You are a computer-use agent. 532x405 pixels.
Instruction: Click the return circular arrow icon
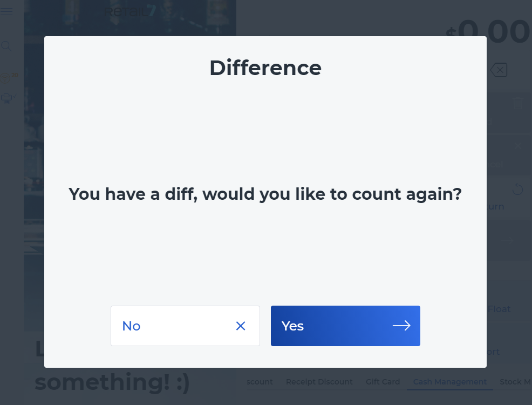click(518, 189)
